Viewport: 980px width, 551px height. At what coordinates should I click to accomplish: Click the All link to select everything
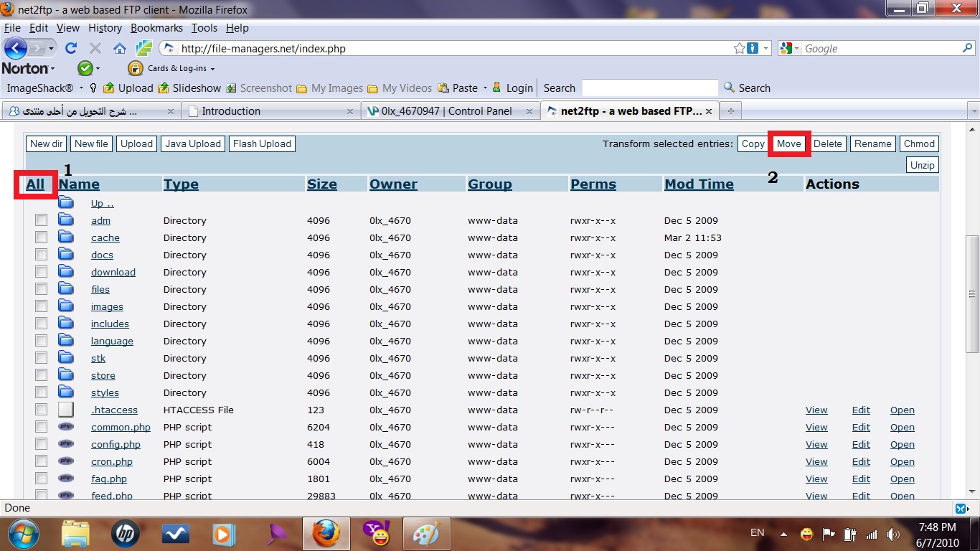[35, 184]
